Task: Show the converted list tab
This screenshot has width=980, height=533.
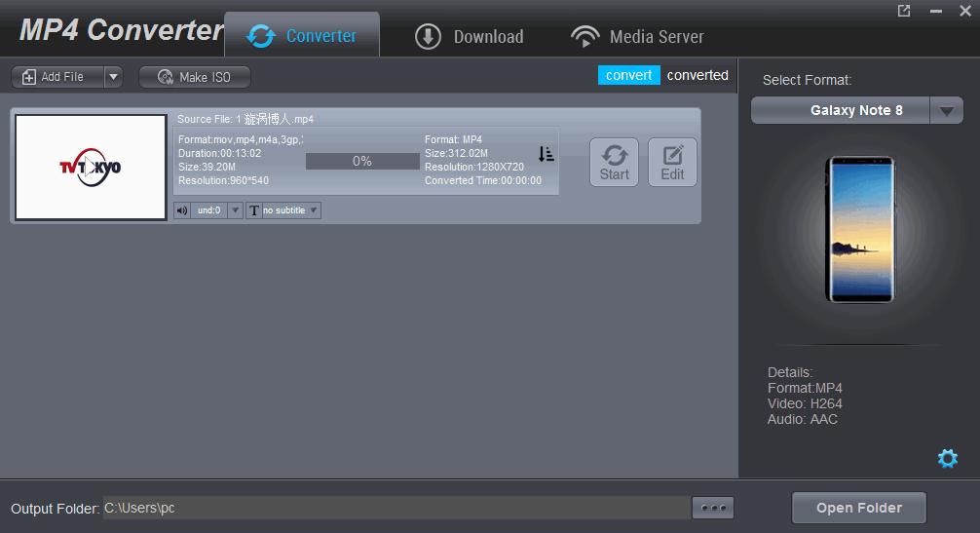Action: click(x=697, y=75)
